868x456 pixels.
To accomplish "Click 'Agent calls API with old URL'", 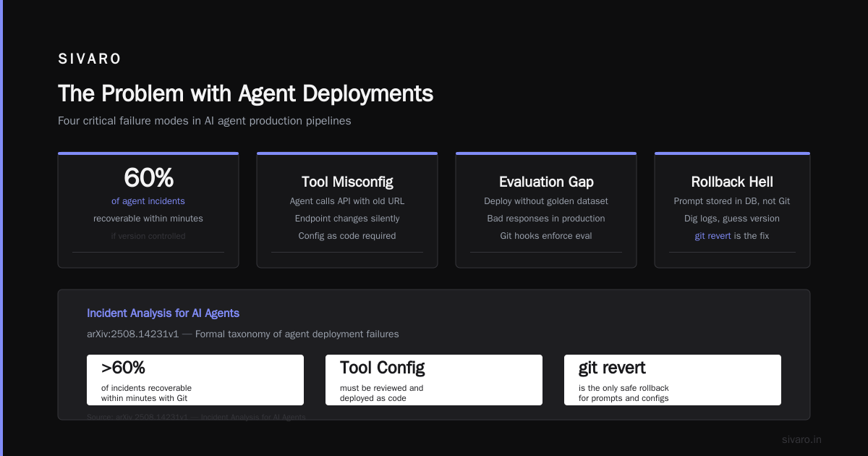I will 347,201.
